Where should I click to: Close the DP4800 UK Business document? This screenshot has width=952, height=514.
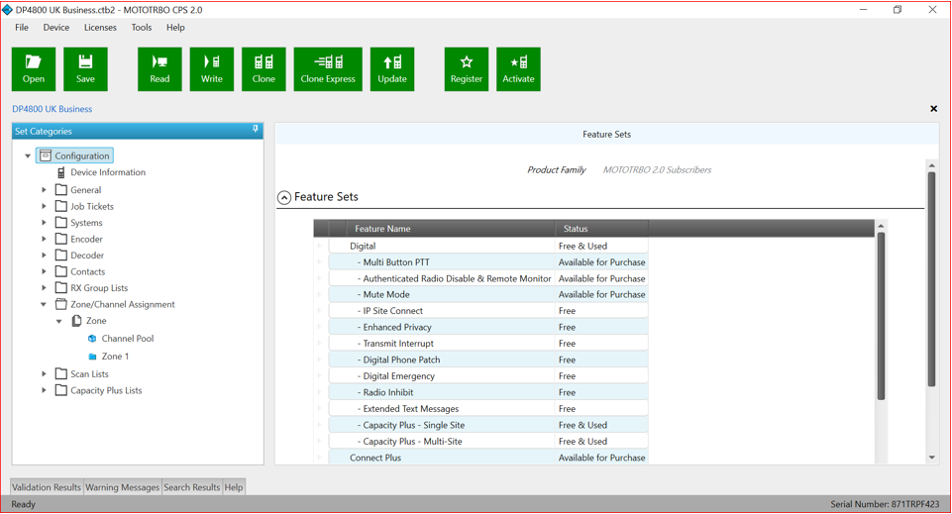[x=934, y=109]
